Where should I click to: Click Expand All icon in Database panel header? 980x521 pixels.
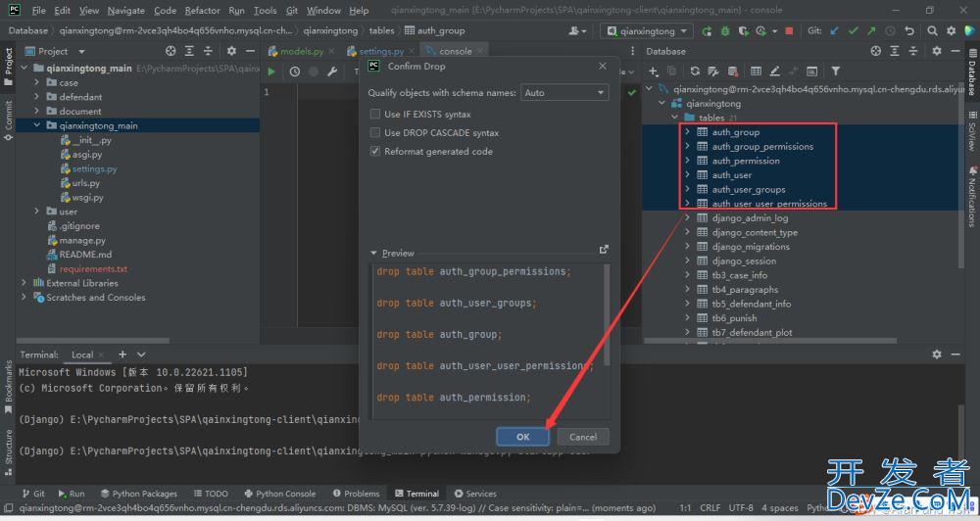tap(895, 51)
